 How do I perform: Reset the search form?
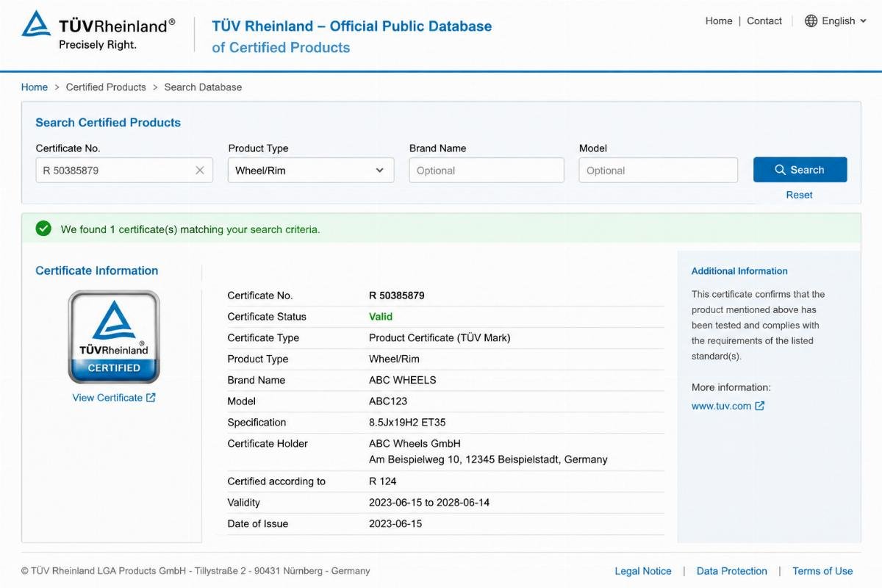800,195
